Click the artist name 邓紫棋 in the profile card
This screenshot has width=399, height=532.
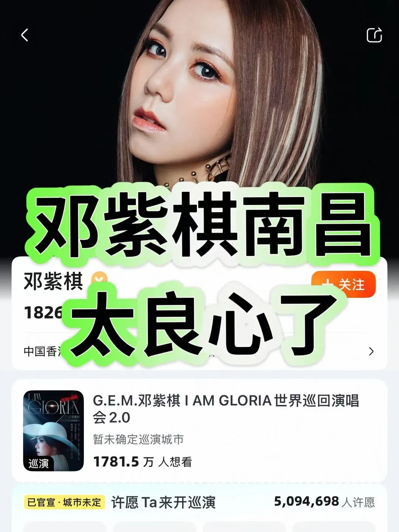click(x=54, y=281)
